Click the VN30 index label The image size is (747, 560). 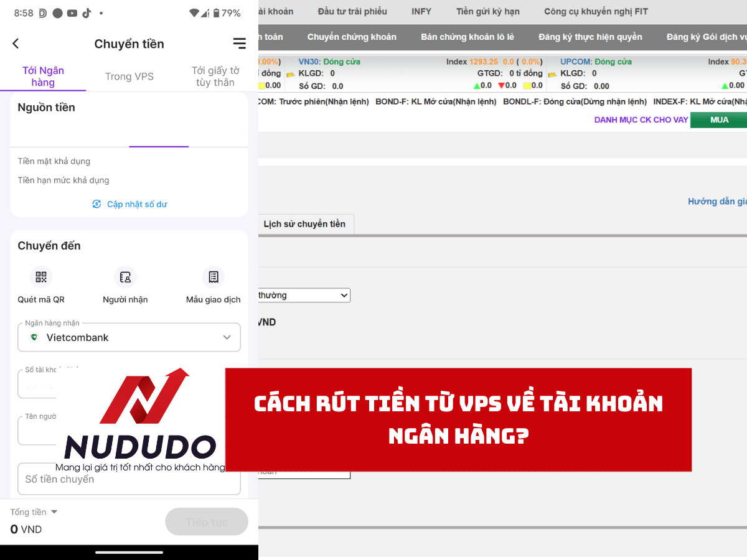[308, 62]
